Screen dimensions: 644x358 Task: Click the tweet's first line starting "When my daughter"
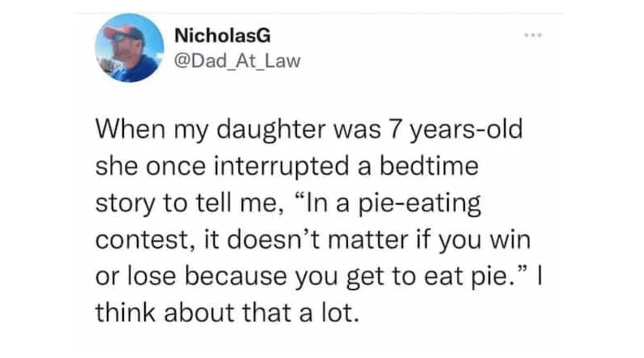[309, 130]
